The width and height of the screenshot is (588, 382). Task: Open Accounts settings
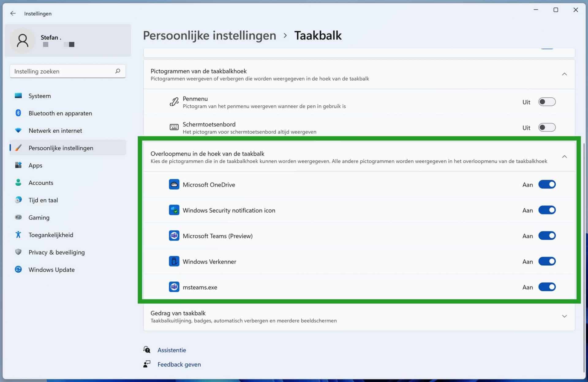[x=41, y=183]
